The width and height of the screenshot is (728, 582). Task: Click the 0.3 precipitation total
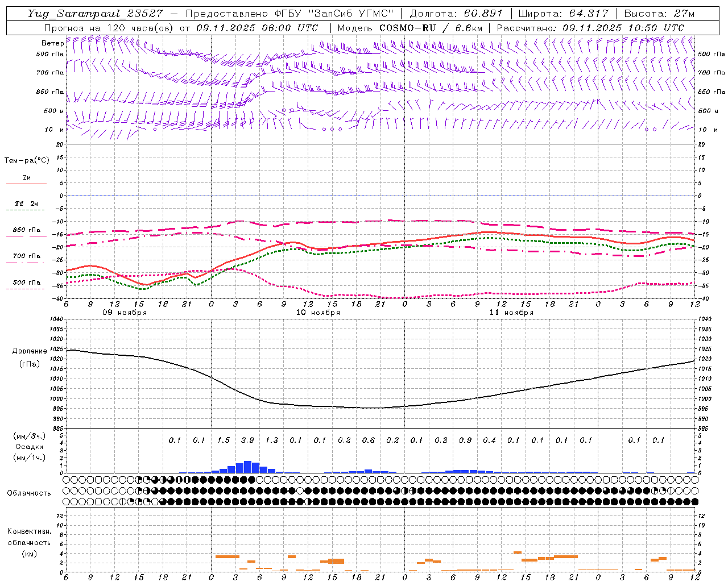coord(441,440)
